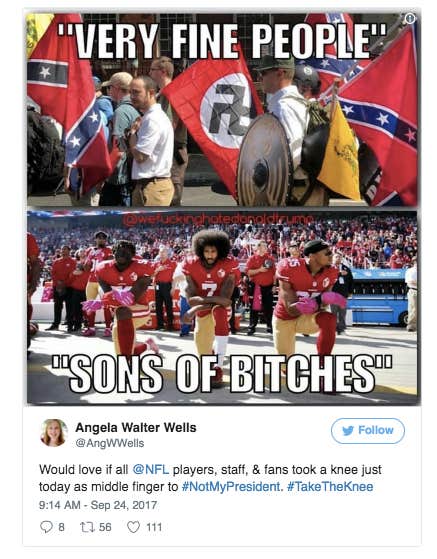This screenshot has width=437, height=559.
Task: Click the red watermark handle on the meme
Action: point(219,220)
